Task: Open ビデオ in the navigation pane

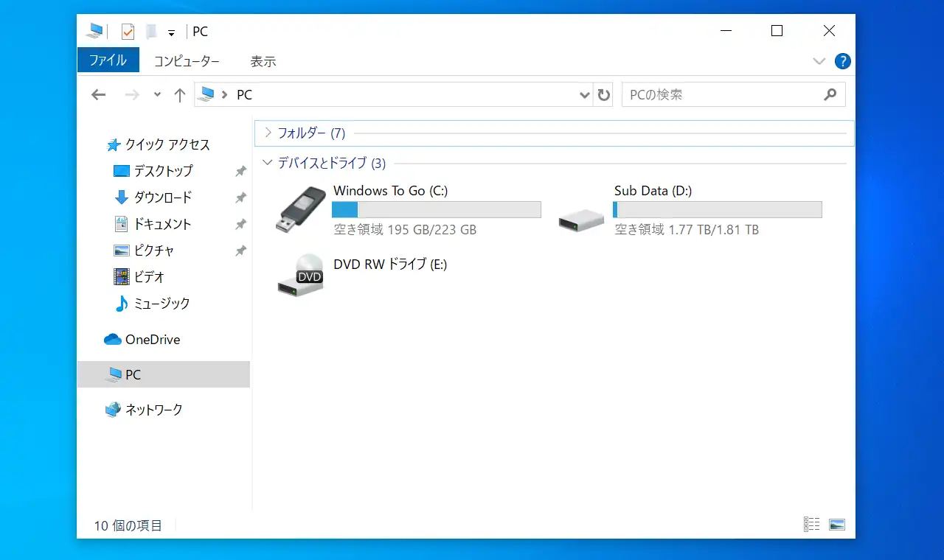Action: pyautogui.click(x=149, y=277)
